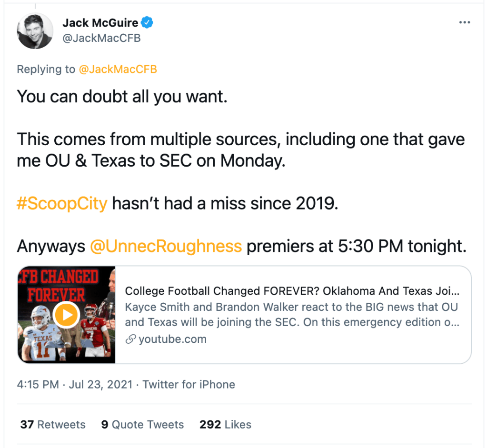Click the 4:15 PM · Jul 23, 2021 timestamp
Screen dimensions: 487x448
[75, 384]
